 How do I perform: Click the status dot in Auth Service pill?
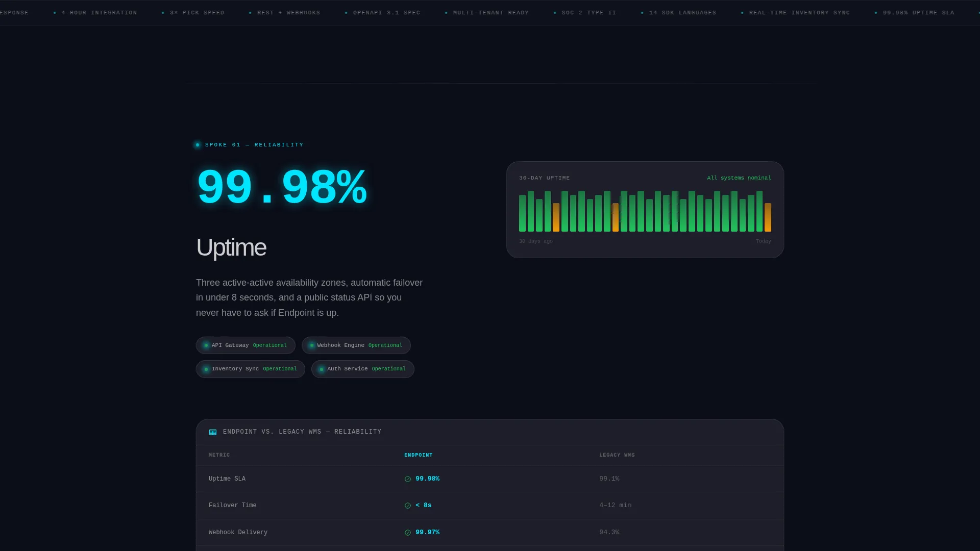click(322, 369)
